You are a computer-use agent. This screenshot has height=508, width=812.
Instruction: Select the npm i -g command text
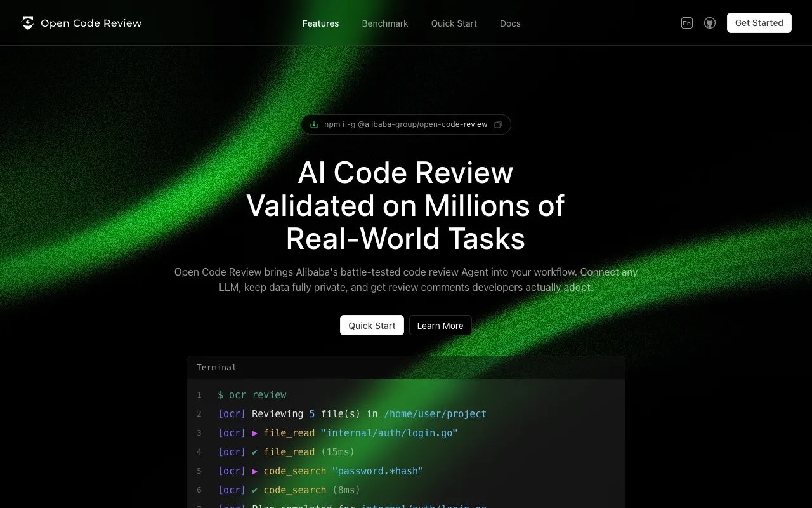tap(406, 124)
